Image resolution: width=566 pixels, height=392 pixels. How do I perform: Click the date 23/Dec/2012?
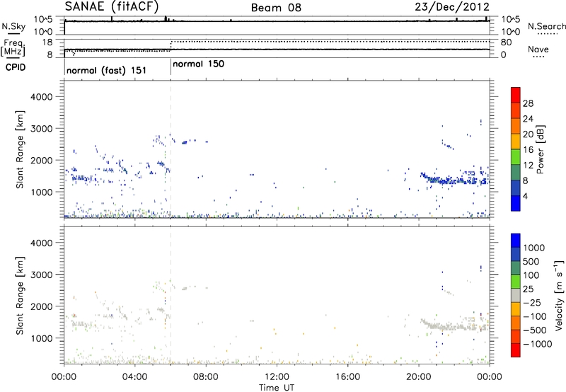point(452,7)
